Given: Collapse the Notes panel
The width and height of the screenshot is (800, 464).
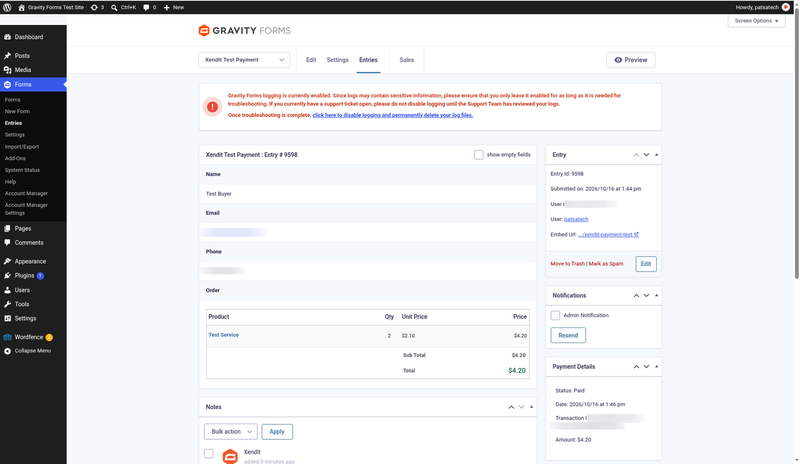Looking at the screenshot, I should click(532, 407).
